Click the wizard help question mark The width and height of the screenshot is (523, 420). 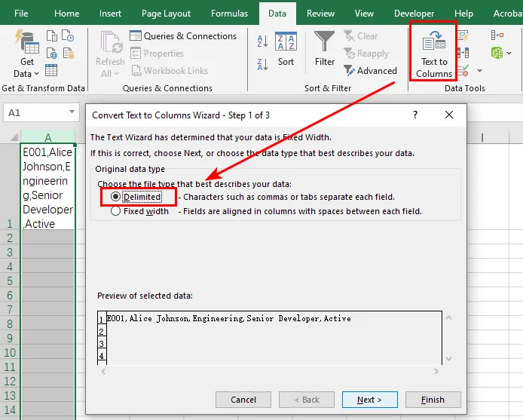415,115
